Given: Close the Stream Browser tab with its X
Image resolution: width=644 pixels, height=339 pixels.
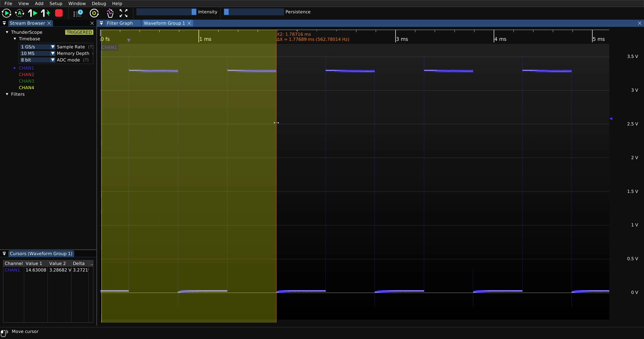Looking at the screenshot, I should tap(49, 23).
